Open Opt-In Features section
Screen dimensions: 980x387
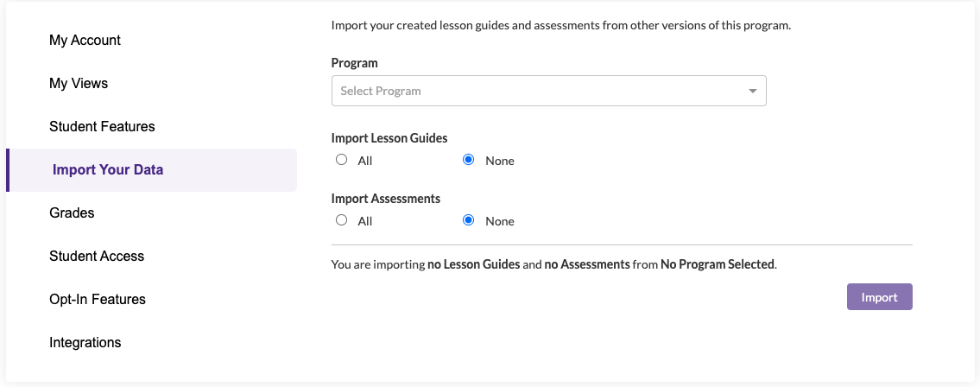click(x=98, y=300)
